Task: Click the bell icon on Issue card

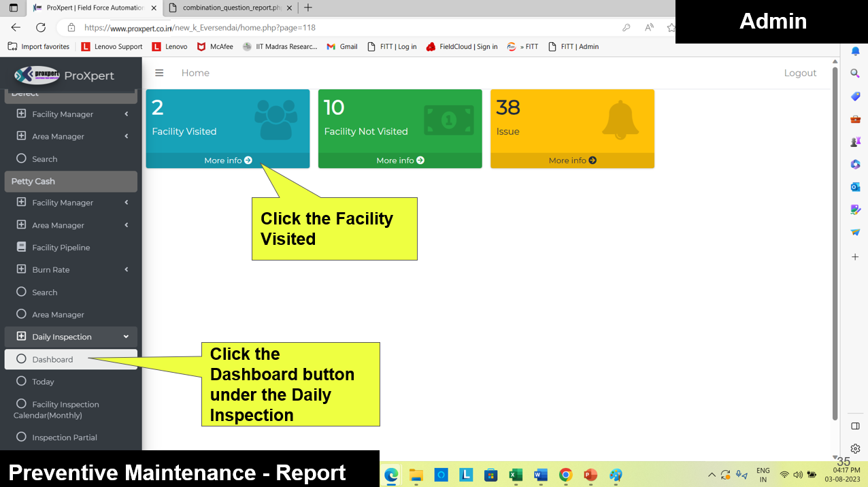Action: click(620, 120)
